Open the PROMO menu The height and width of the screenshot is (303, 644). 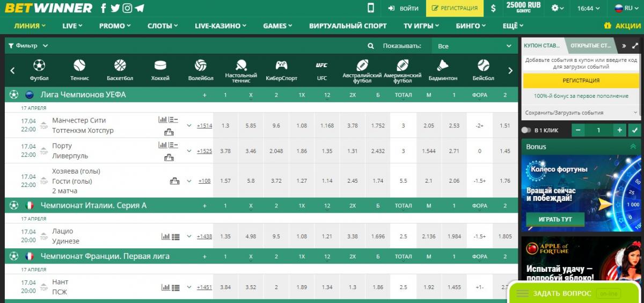(115, 25)
